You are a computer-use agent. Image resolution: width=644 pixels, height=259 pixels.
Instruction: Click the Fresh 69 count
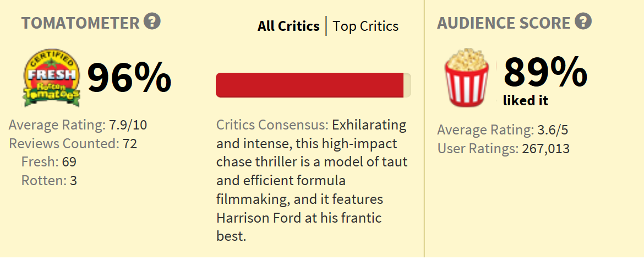pos(49,162)
